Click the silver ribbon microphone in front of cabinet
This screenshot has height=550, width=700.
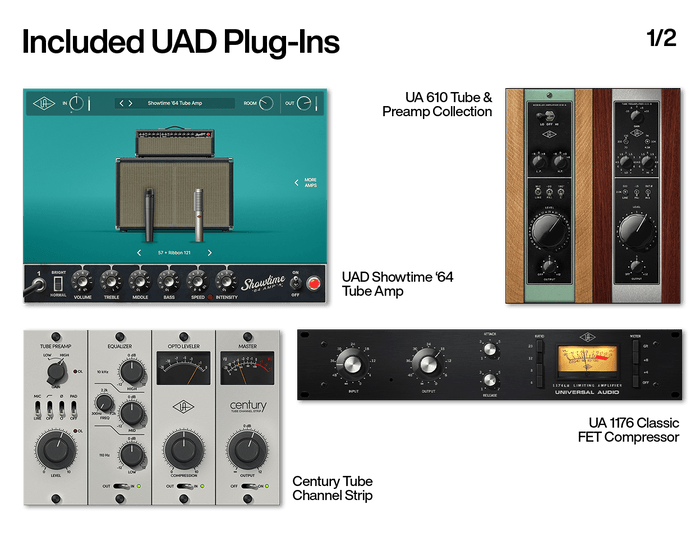point(199,215)
